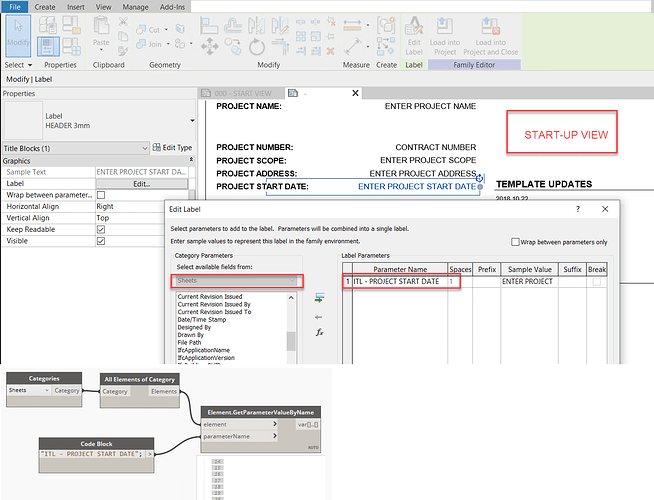The width and height of the screenshot is (654, 500).
Task: Switch to the Manage ribbon tab
Action: point(135,7)
